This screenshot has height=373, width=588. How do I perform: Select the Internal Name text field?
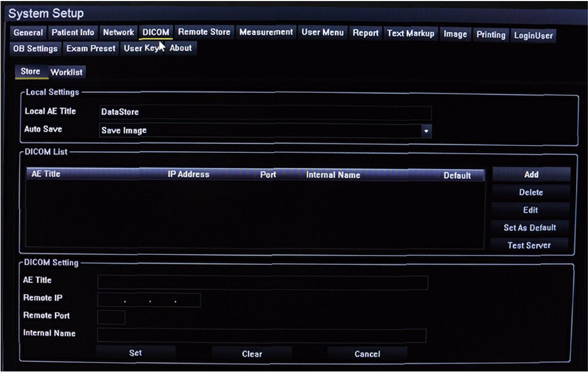click(x=261, y=335)
